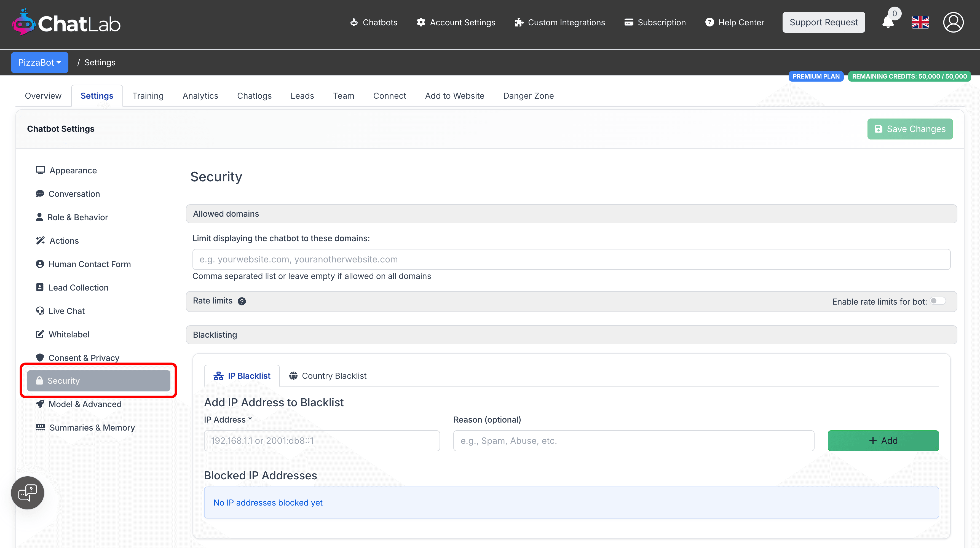Viewport: 980px width, 548px height.
Task: Open Appearance settings in the sidebar
Action: point(73,170)
